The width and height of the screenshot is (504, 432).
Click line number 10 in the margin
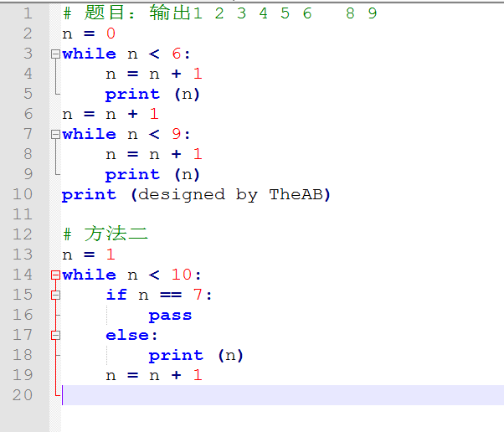point(23,194)
